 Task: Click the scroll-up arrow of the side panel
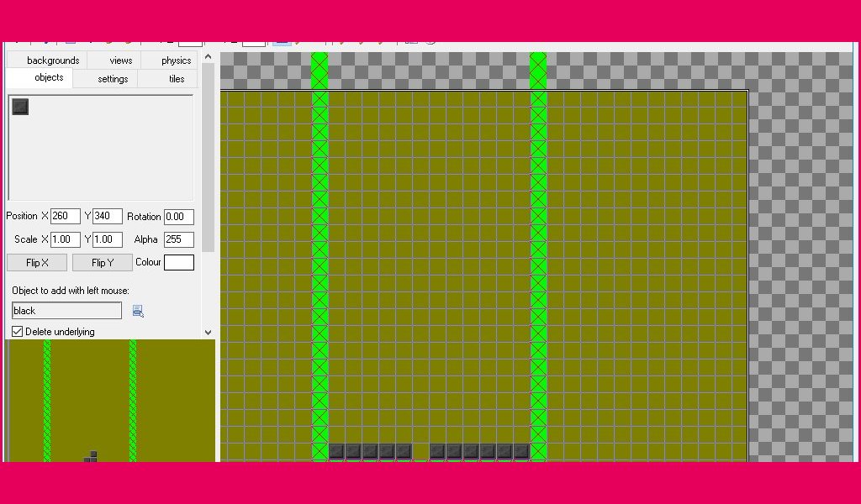tap(208, 56)
